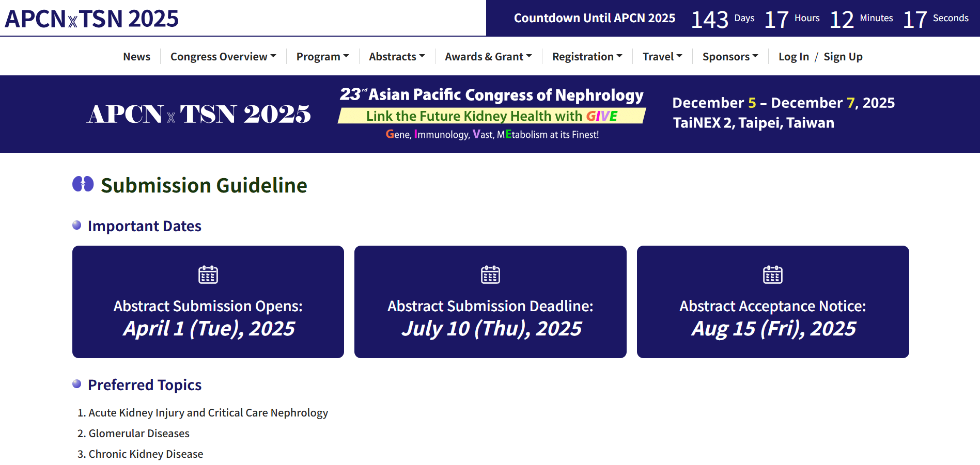The width and height of the screenshot is (980, 465).
Task: Click the 'December 5 – December 7, 2025' date
Action: (783, 103)
